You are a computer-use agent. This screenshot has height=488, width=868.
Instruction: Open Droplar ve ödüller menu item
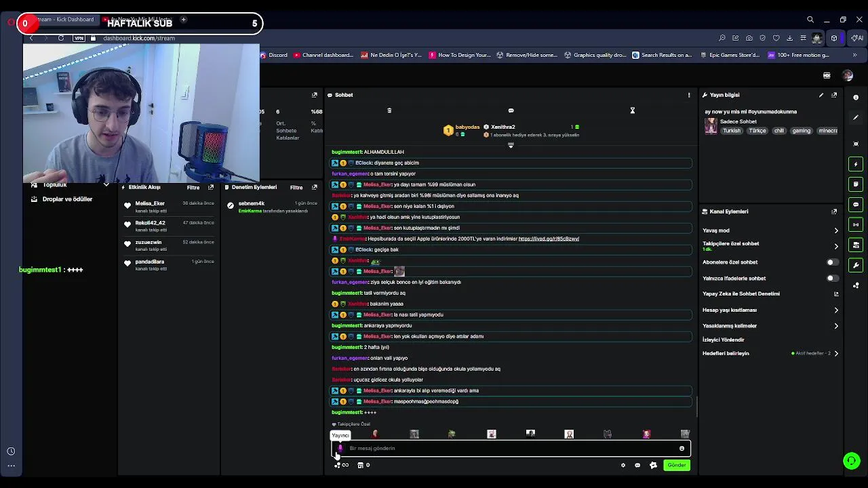(67, 199)
